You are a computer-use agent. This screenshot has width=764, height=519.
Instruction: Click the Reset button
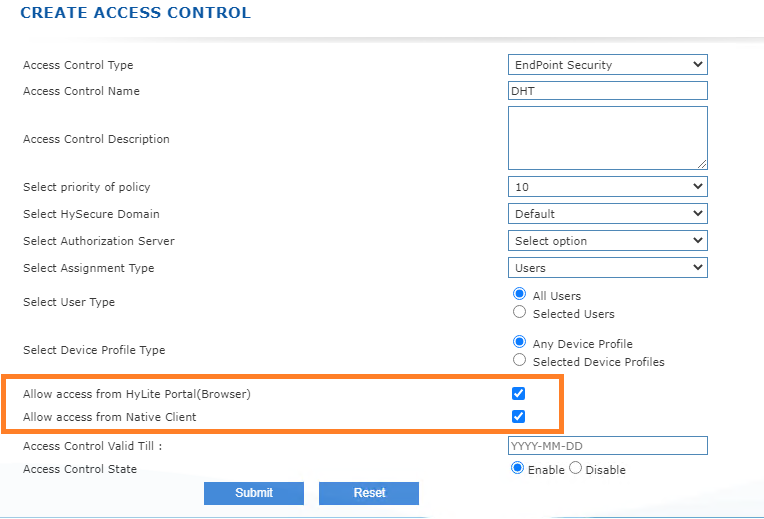tap(369, 493)
